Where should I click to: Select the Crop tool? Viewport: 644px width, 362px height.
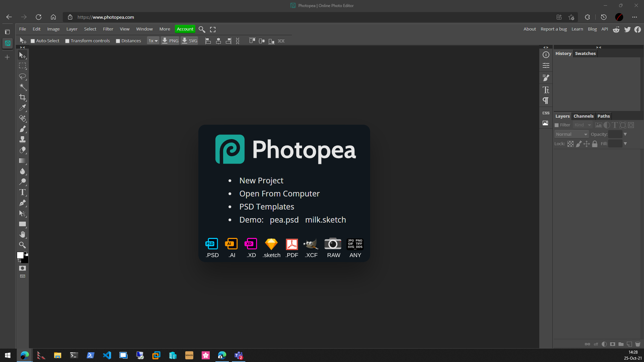[x=23, y=98]
